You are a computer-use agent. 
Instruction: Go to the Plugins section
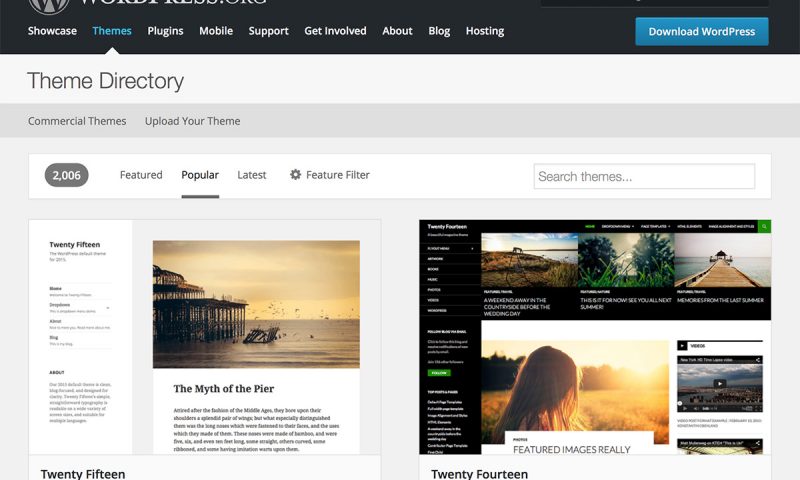[165, 31]
